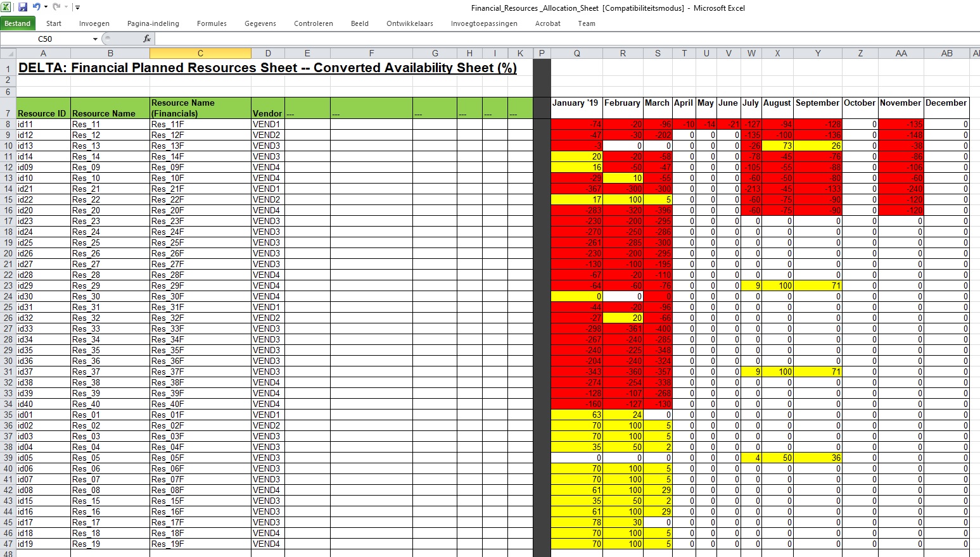Select row 23 via its row header
Image resolution: width=980 pixels, height=557 pixels.
pos(8,285)
